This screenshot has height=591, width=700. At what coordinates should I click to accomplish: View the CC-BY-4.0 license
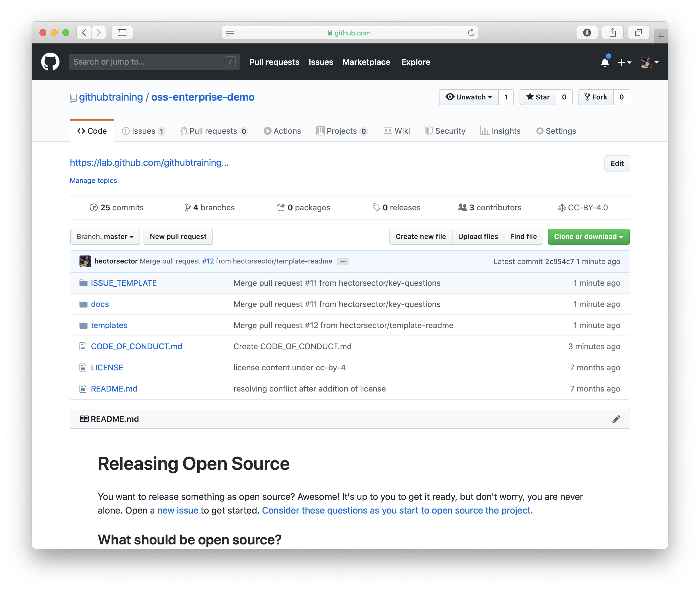tap(583, 207)
